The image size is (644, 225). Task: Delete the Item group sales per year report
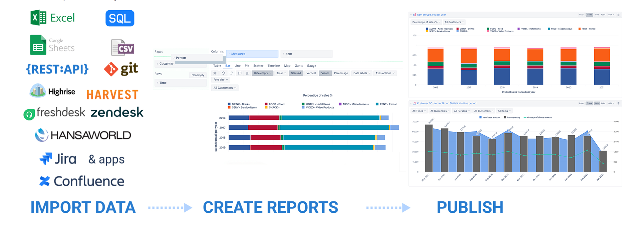point(618,15)
